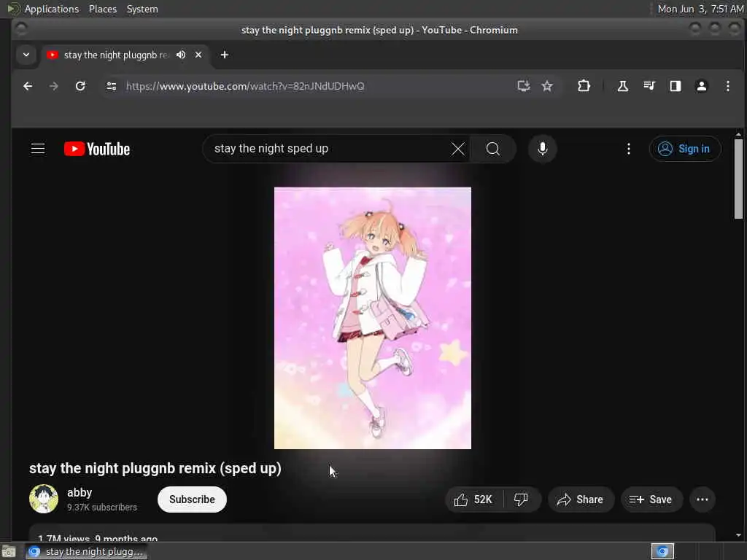Viewport: 747px width, 560px height.
Task: Share the video
Action: 581,499
